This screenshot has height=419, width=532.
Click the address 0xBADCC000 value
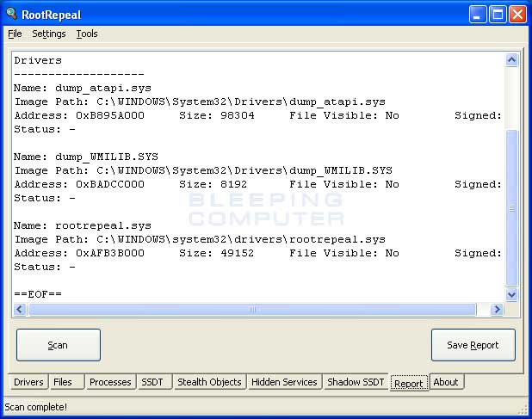tap(110, 184)
